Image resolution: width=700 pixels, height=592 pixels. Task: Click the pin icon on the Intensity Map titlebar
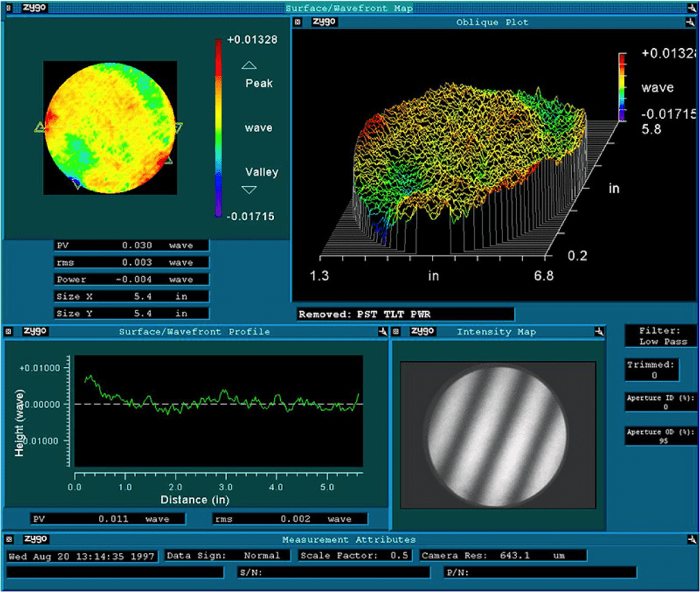(x=597, y=331)
